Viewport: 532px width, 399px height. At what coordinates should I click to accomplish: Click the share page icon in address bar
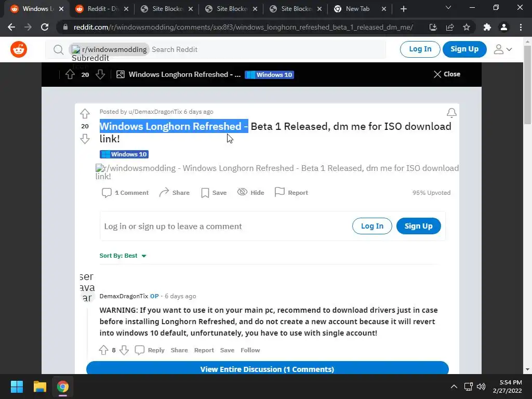(x=450, y=27)
